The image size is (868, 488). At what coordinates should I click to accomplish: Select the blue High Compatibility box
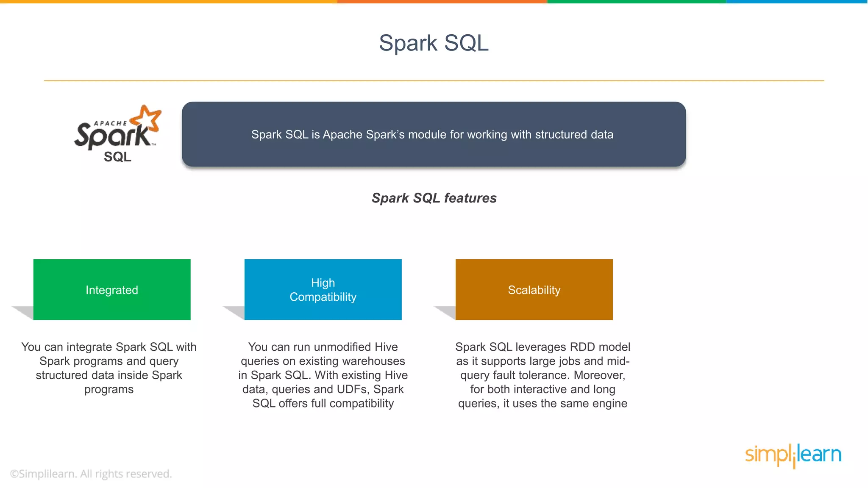(323, 290)
